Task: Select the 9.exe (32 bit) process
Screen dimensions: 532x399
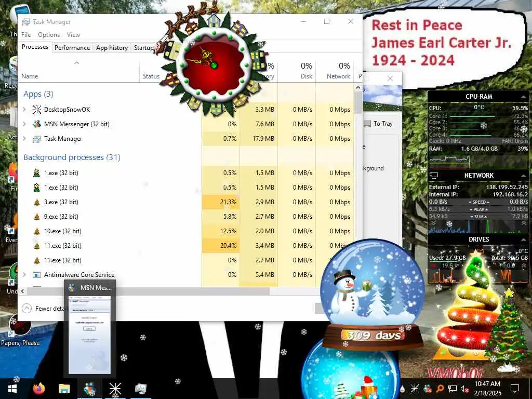Action: click(61, 217)
